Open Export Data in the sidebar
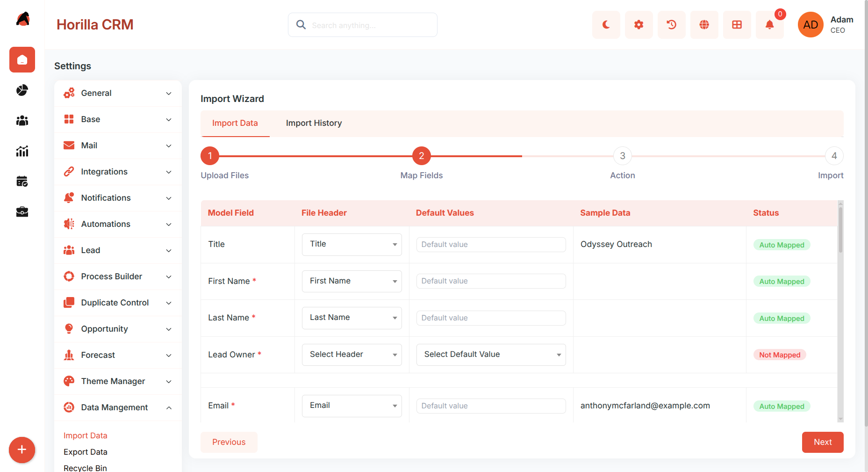868x472 pixels. coord(86,452)
